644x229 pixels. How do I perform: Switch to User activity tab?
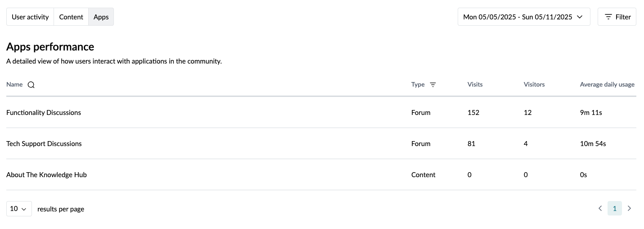pos(30,17)
